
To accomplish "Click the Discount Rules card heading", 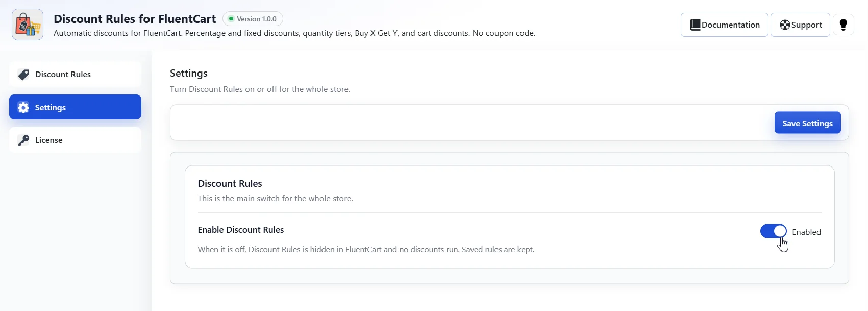I will (x=230, y=184).
